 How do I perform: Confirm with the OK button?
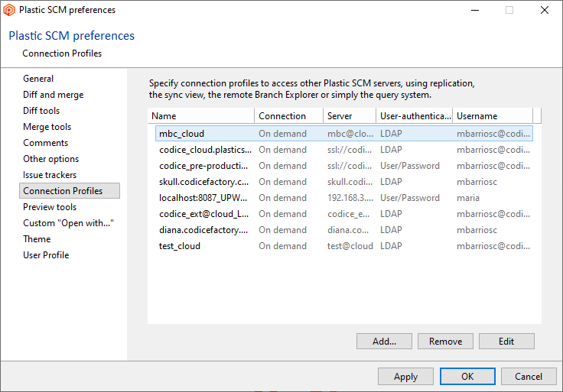pos(467,376)
